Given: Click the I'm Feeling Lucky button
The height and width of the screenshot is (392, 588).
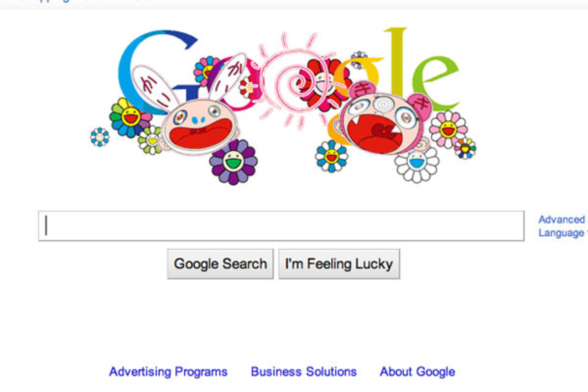Looking at the screenshot, I should click(339, 264).
